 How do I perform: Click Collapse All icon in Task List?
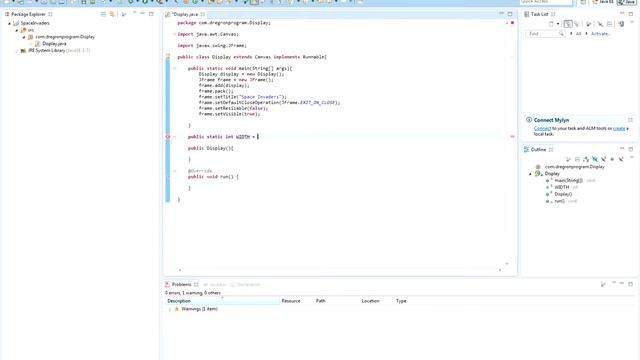[609, 24]
